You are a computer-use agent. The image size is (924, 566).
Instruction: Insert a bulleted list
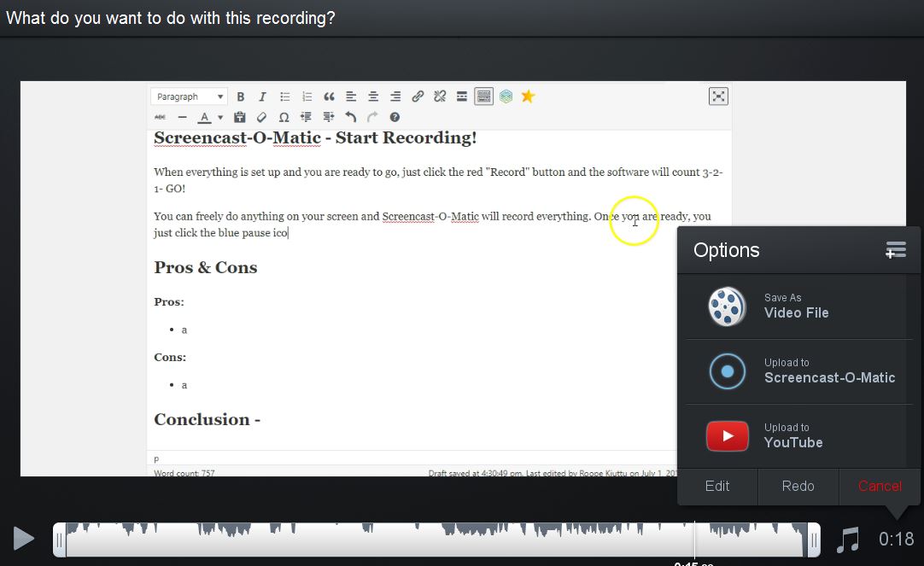[x=284, y=96]
